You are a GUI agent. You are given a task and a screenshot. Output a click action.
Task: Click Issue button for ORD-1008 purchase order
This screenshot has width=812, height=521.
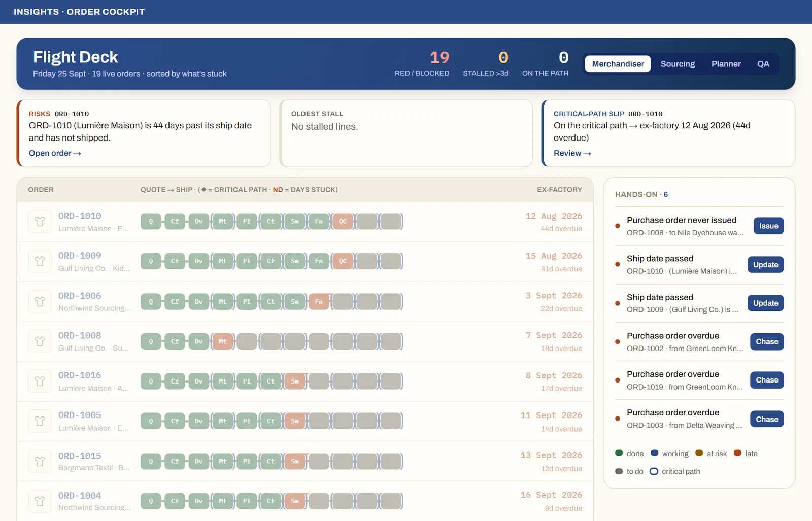coord(768,226)
